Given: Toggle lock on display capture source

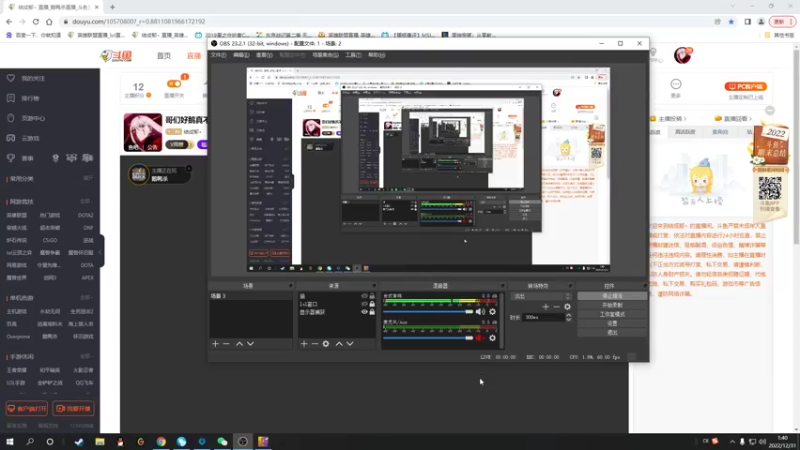Looking at the screenshot, I should (x=372, y=312).
